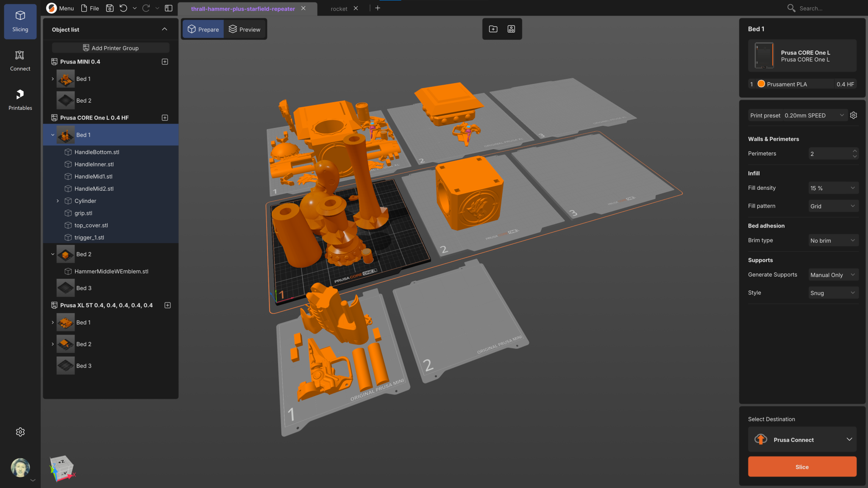Click the orange Prusament PLA color swatch
868x488 pixels.
(761, 84)
